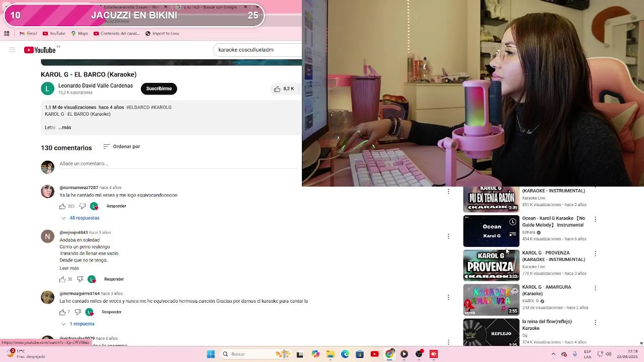Screen dimensions: 644x362
Task: Reply to @normameraz7287 comment
Action: click(116, 206)
